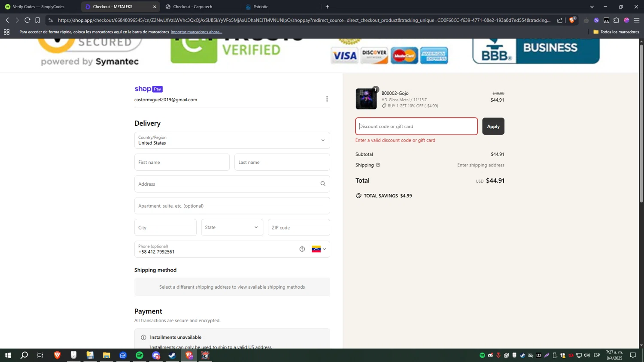Click the Installments unavailable info icon
644x362 pixels.
pos(143,338)
